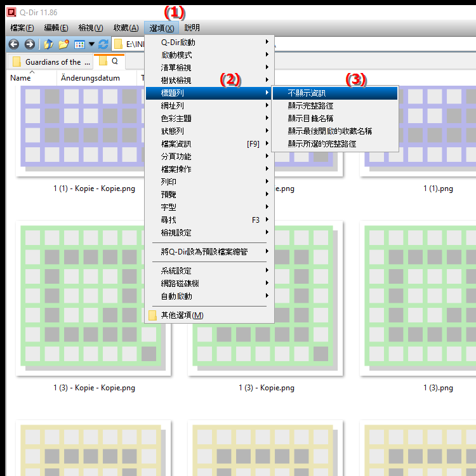This screenshot has height=476, width=476.
Task: Click folder icon beside 其他選項(M)
Action: click(153, 315)
